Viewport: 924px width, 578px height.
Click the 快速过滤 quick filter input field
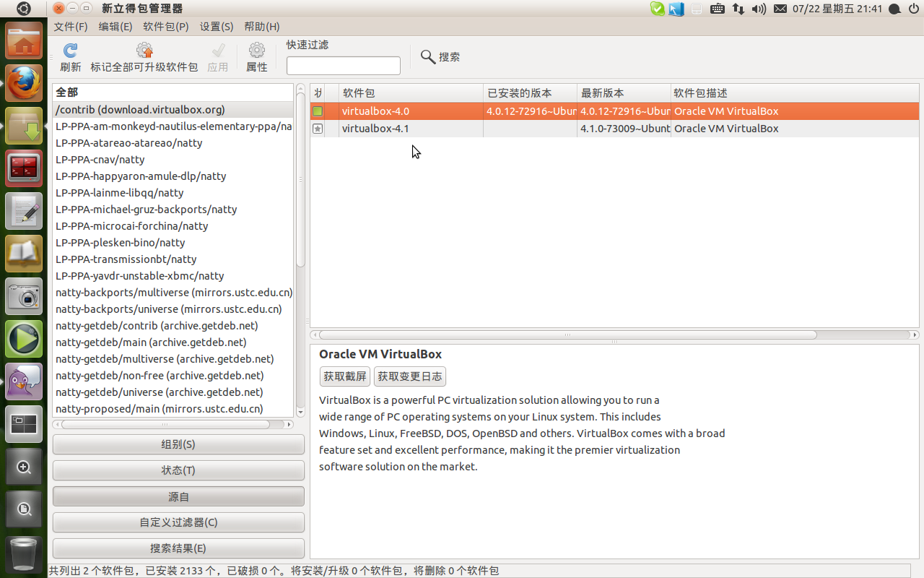click(344, 66)
